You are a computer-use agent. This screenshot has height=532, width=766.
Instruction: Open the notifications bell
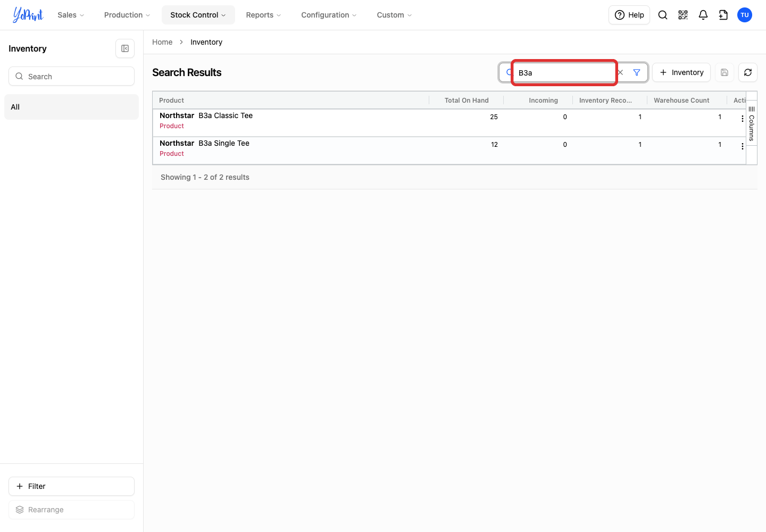[x=703, y=15]
